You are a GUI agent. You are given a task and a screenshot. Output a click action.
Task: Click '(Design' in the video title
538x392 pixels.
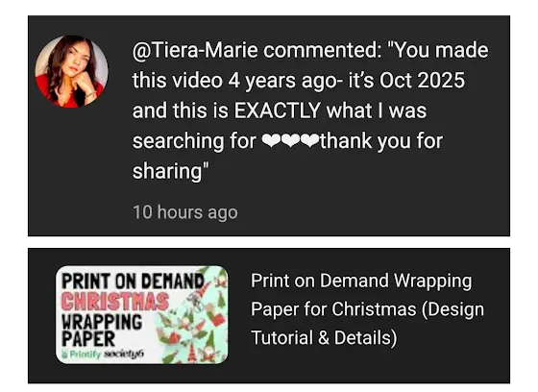point(452,309)
